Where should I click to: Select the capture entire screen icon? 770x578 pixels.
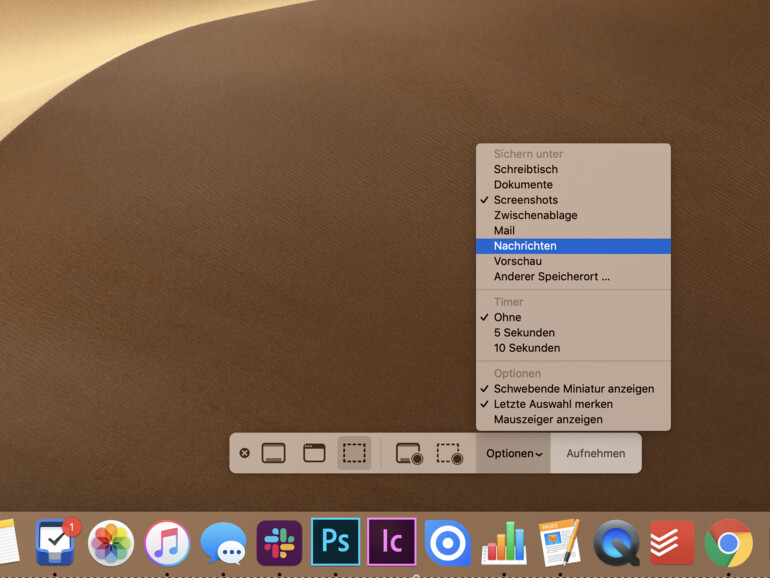tap(273, 453)
